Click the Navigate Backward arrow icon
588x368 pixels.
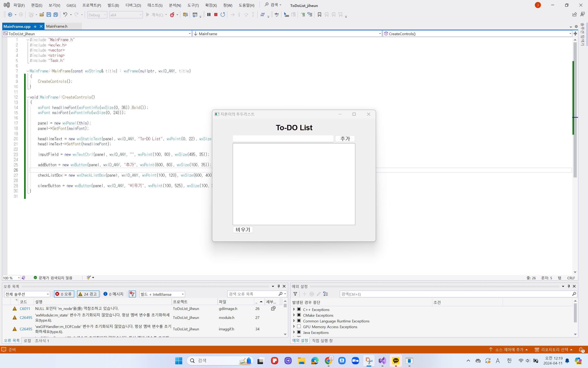click(10, 15)
